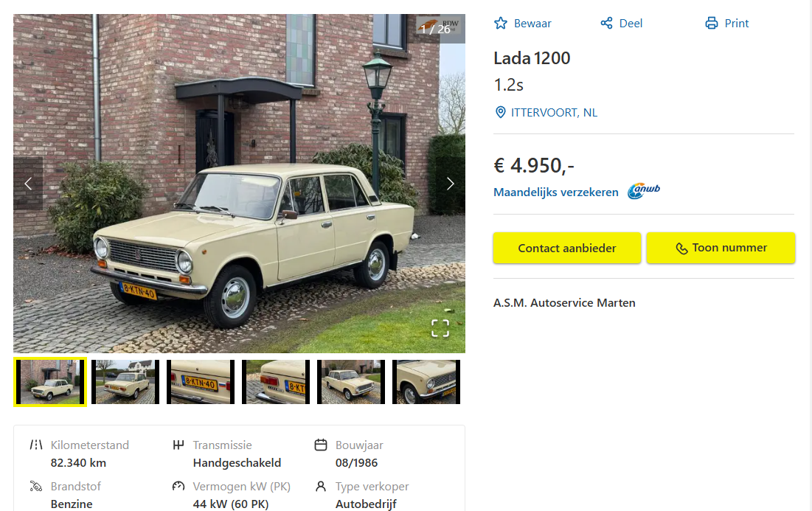
Task: Click the Contact aanbieder button
Action: point(566,248)
